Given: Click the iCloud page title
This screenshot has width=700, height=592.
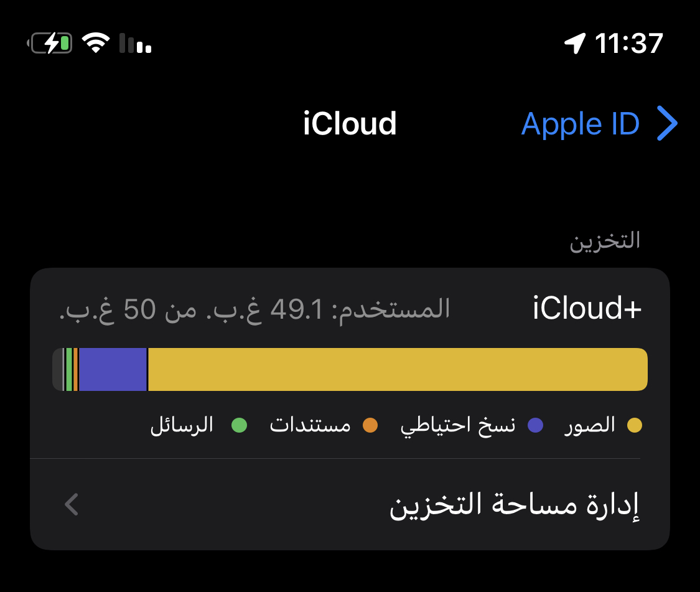Looking at the screenshot, I should pyautogui.click(x=350, y=123).
